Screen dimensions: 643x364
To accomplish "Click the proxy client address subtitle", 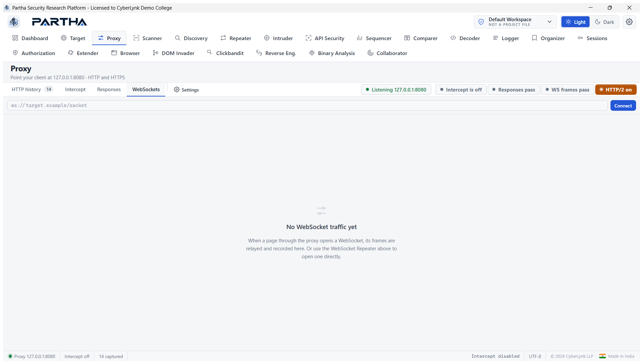I will tap(68, 78).
